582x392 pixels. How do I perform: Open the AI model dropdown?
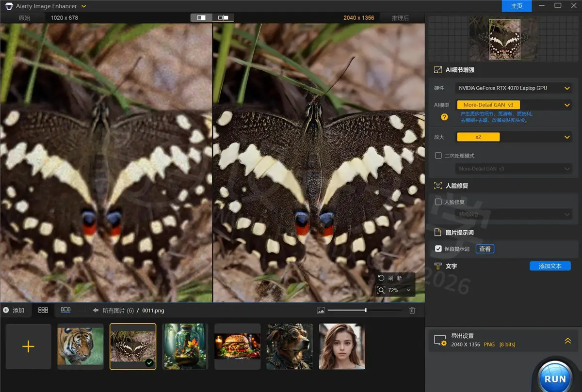point(514,105)
